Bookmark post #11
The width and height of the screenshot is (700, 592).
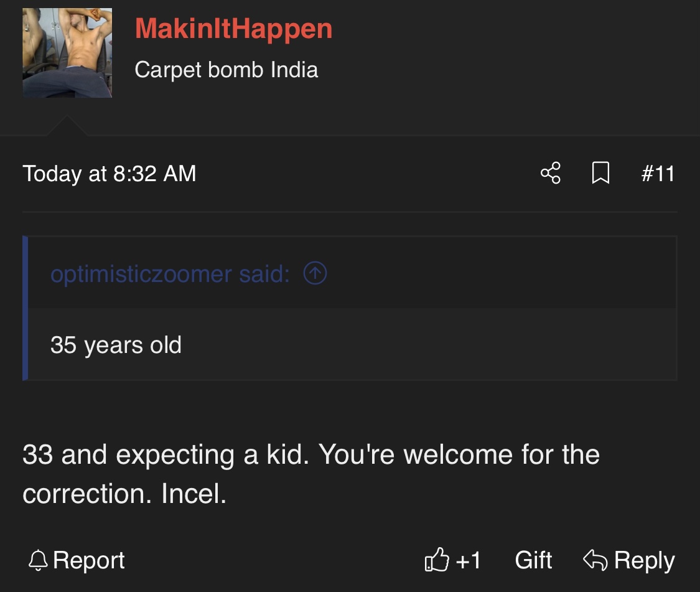point(600,173)
